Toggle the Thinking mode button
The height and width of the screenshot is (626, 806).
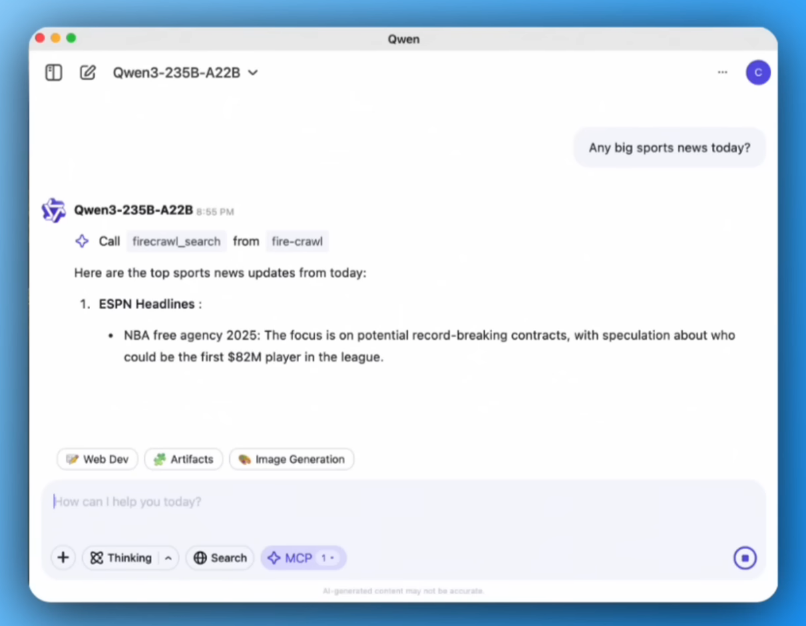coord(121,558)
